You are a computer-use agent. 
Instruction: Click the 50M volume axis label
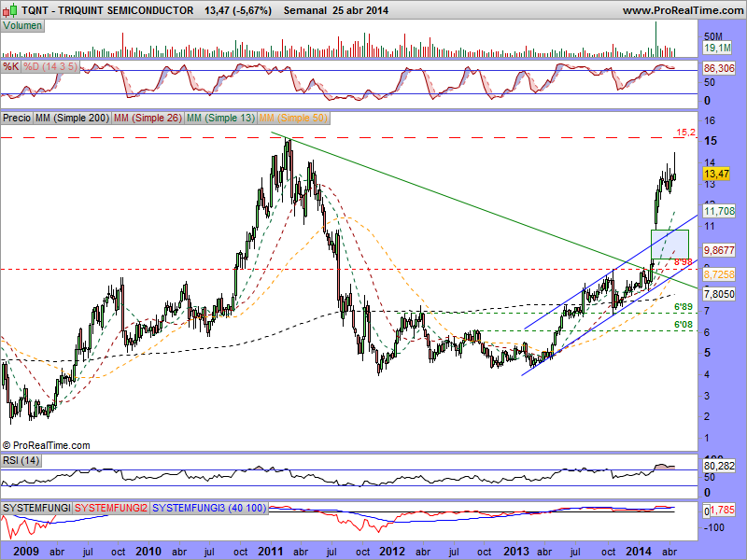click(x=712, y=36)
